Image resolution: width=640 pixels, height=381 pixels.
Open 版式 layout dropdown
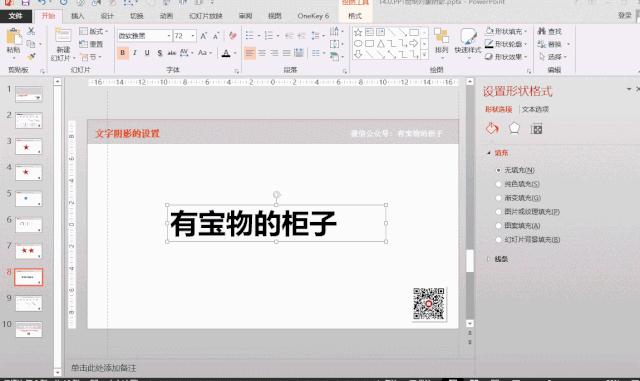[x=94, y=31]
